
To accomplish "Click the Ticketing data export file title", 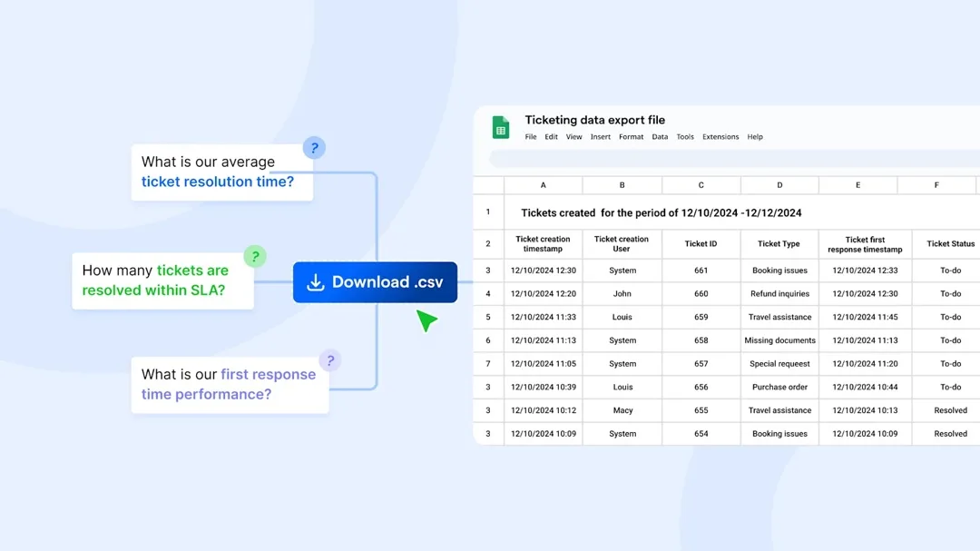I will pyautogui.click(x=595, y=120).
